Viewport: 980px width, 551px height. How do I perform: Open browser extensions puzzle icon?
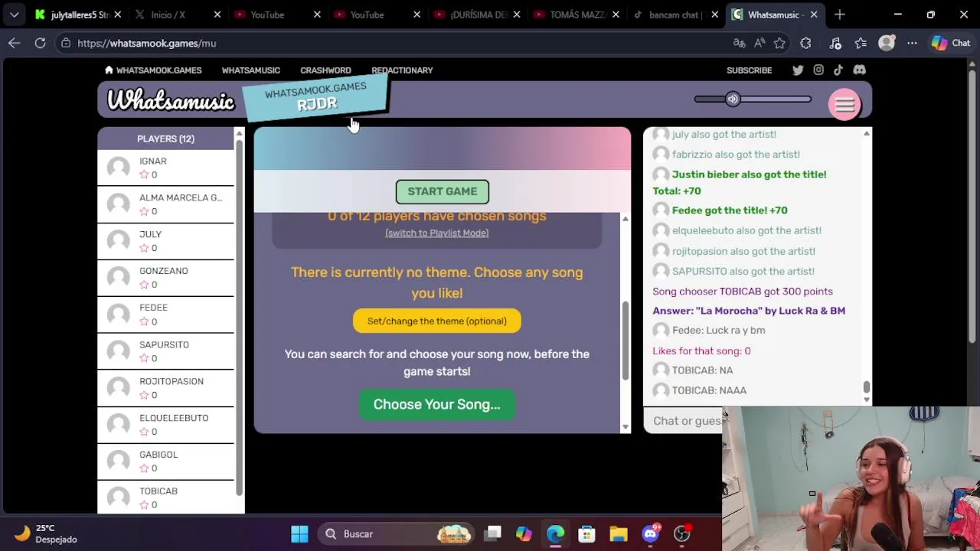pyautogui.click(x=805, y=44)
